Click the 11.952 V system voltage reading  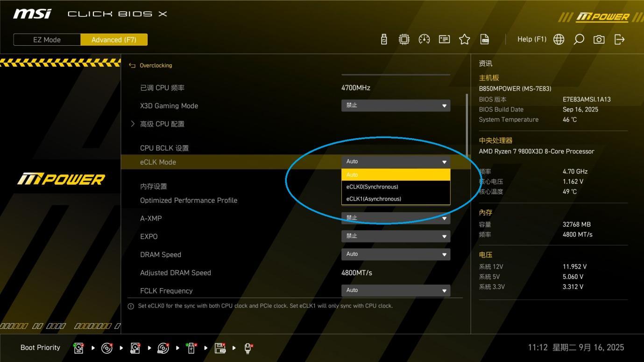pyautogui.click(x=575, y=267)
